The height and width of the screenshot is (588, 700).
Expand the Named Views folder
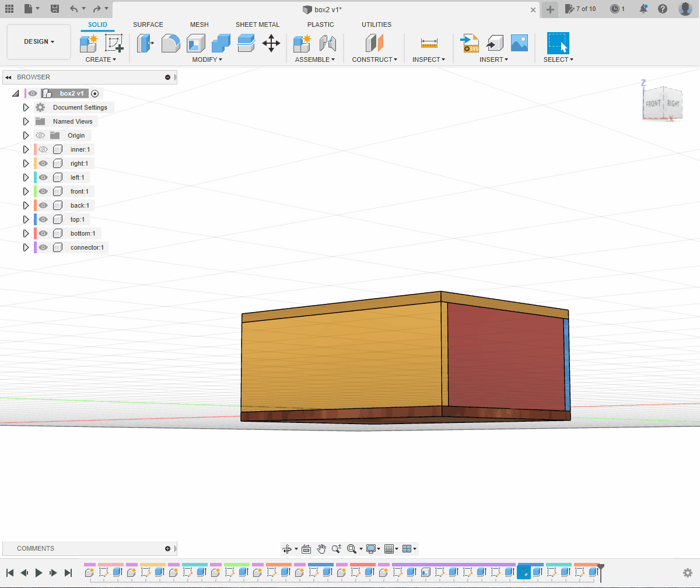[x=26, y=121]
